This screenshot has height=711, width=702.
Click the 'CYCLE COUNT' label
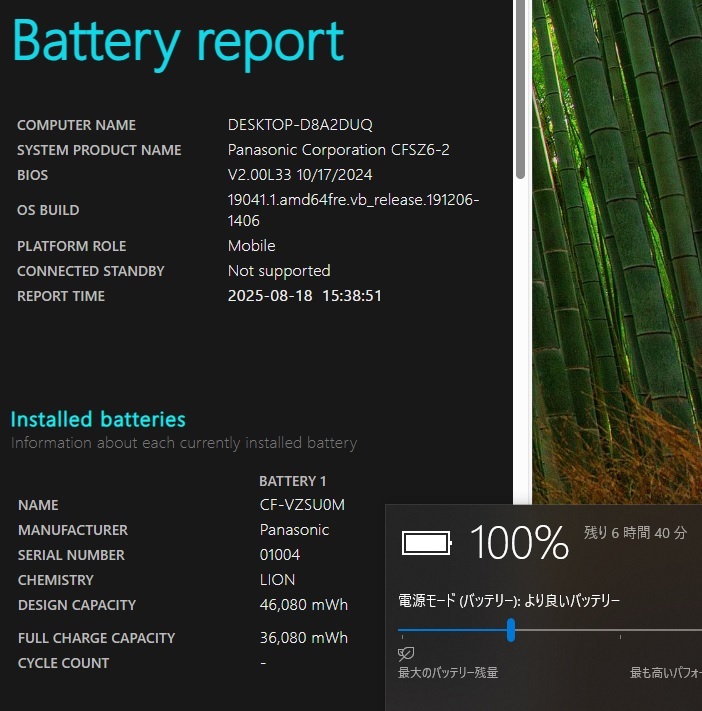tap(63, 663)
